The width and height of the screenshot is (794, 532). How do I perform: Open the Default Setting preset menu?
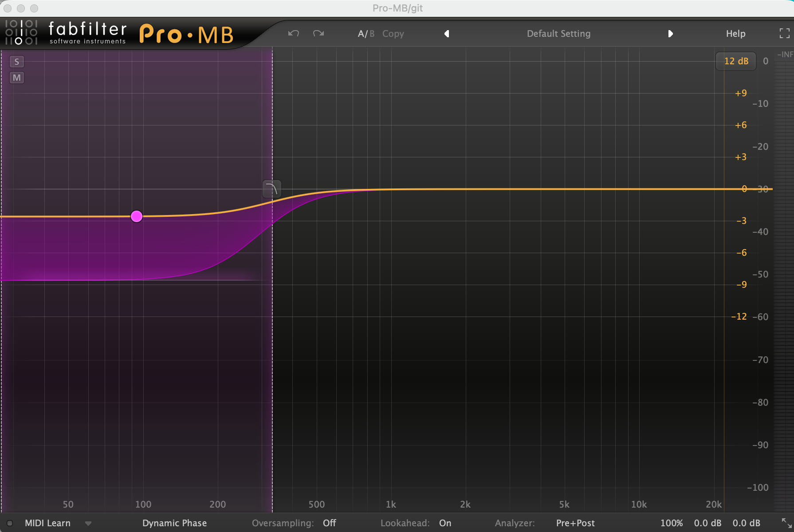click(558, 34)
